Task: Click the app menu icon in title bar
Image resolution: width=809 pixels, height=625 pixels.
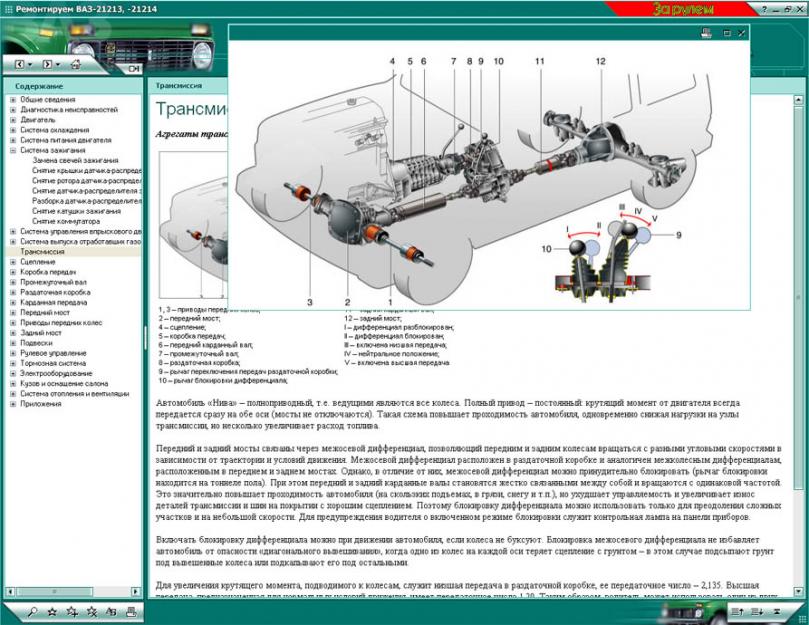Action: click(x=8, y=9)
